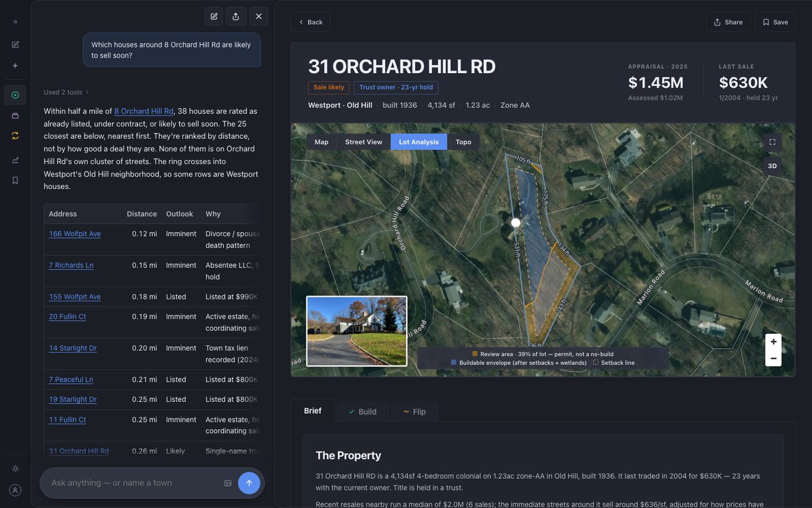
Task: Toggle the 3D map view
Action: point(773,166)
